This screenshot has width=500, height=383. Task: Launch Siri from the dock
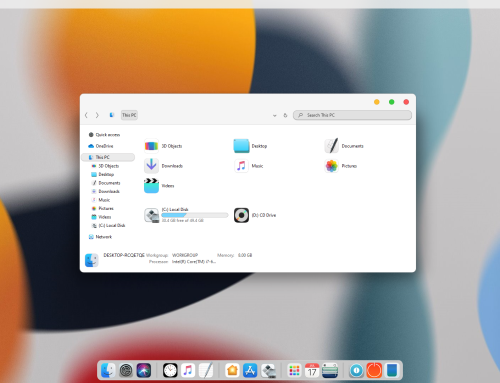click(144, 370)
